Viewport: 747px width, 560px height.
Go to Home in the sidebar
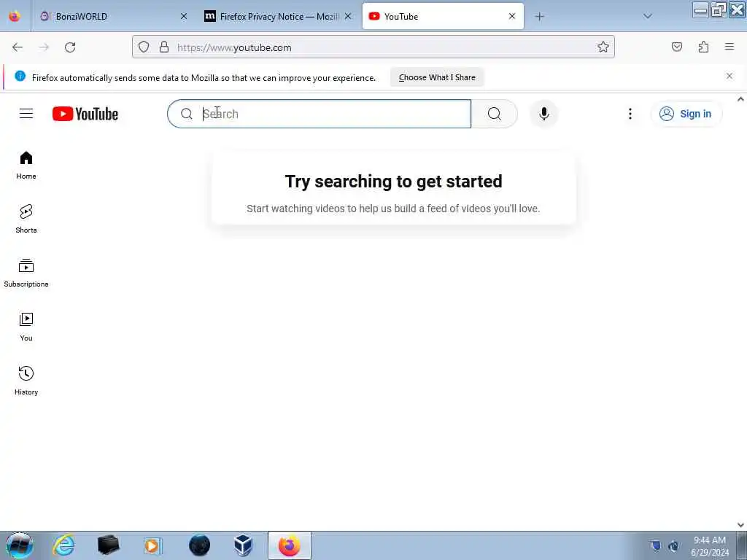coord(26,166)
